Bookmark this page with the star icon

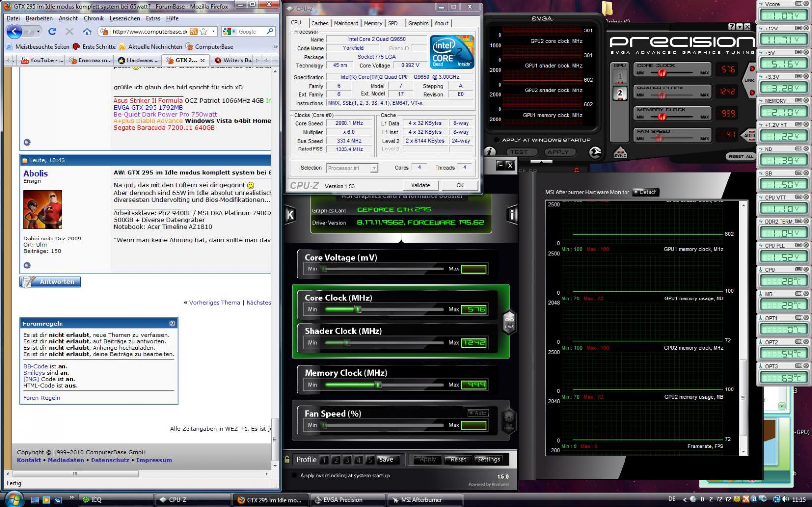click(x=203, y=31)
